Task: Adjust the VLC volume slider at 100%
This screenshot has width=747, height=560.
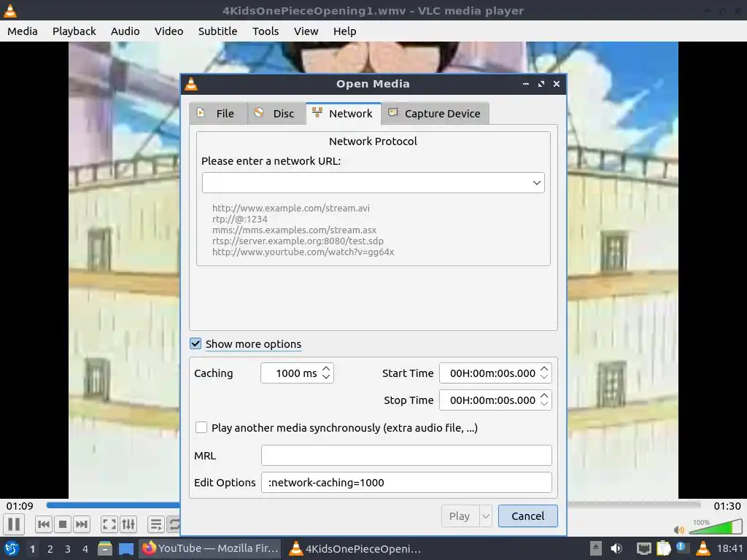Action: click(715, 527)
